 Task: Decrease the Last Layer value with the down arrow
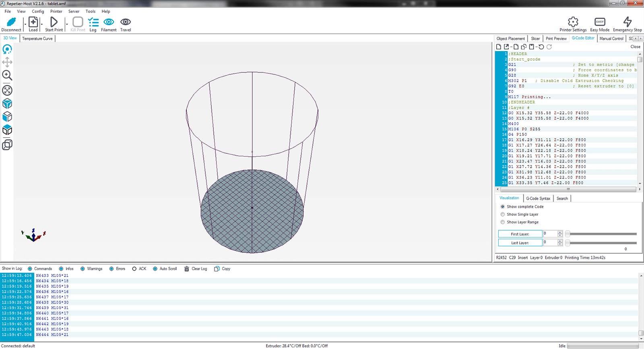pyautogui.click(x=560, y=244)
